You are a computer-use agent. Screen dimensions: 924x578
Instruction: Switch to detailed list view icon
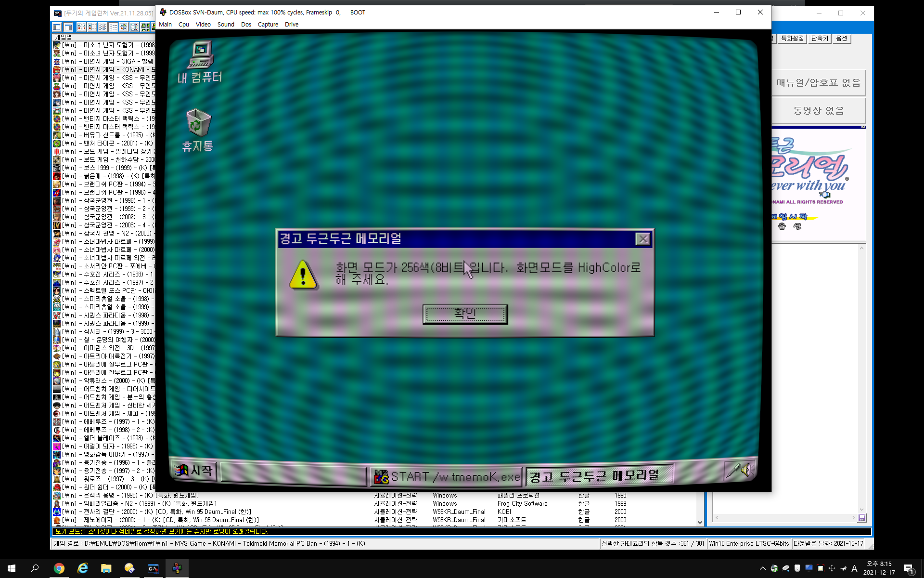[x=113, y=27]
